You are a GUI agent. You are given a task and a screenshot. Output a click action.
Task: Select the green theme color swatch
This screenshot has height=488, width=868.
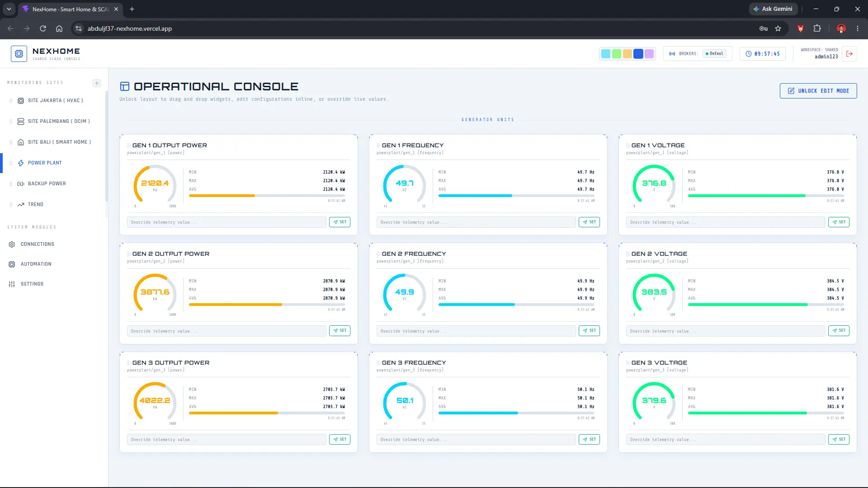617,54
